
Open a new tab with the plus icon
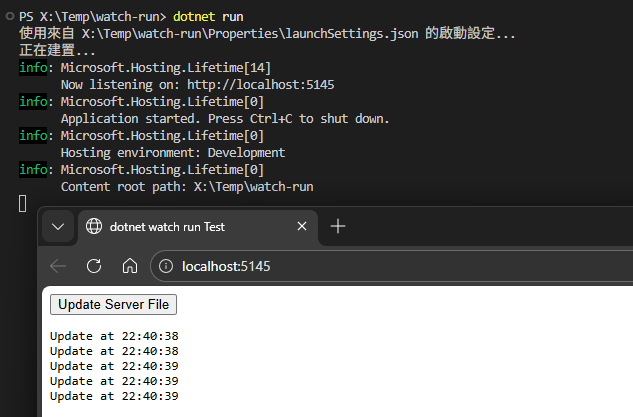coord(338,227)
